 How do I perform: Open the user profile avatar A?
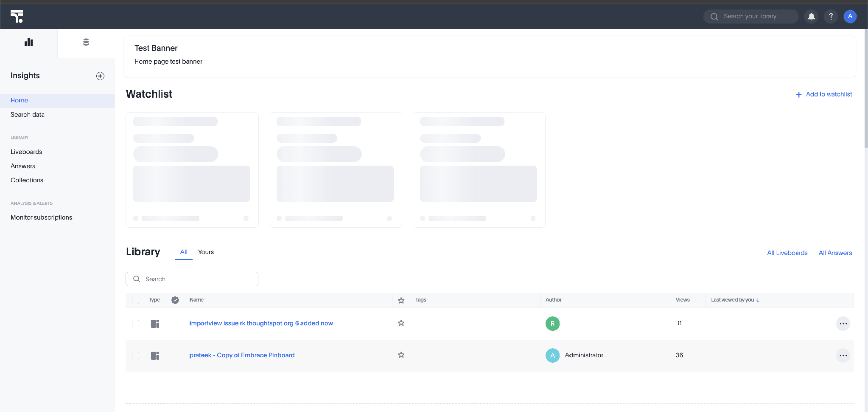tap(850, 17)
